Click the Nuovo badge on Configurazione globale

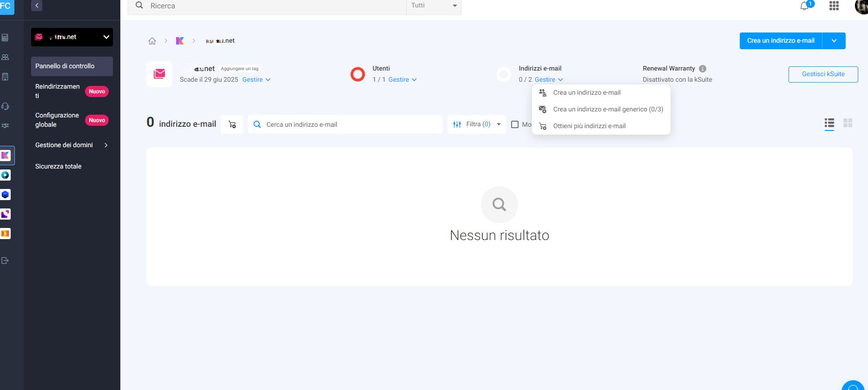(97, 120)
